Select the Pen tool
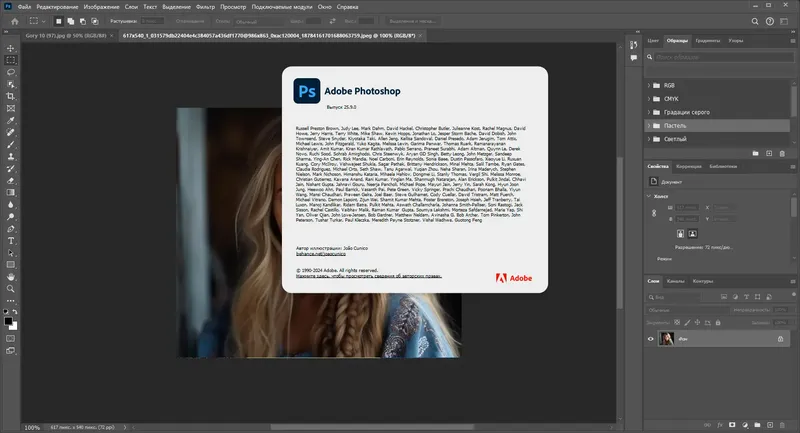Screen dimensions: 800x433 [x=11, y=228]
